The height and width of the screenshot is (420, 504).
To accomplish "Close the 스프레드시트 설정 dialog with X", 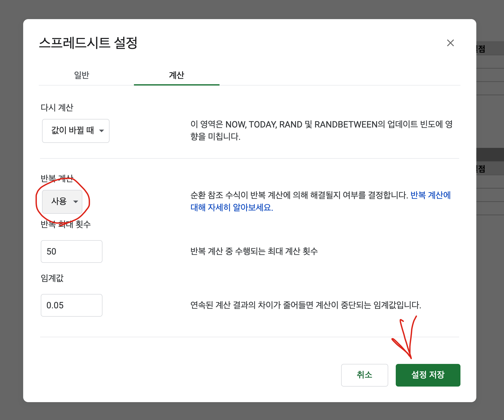I will pos(450,43).
